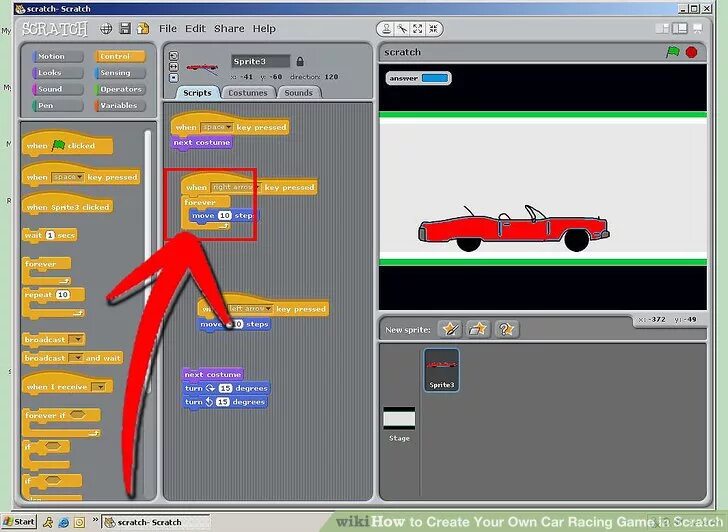
Task: Open the Pen blocks category
Action: pos(58,105)
